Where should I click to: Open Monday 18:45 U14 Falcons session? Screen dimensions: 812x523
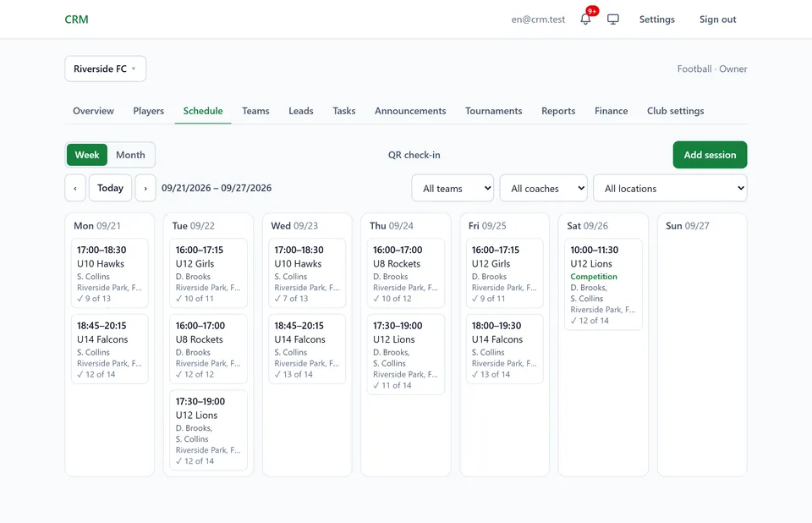tap(110, 349)
